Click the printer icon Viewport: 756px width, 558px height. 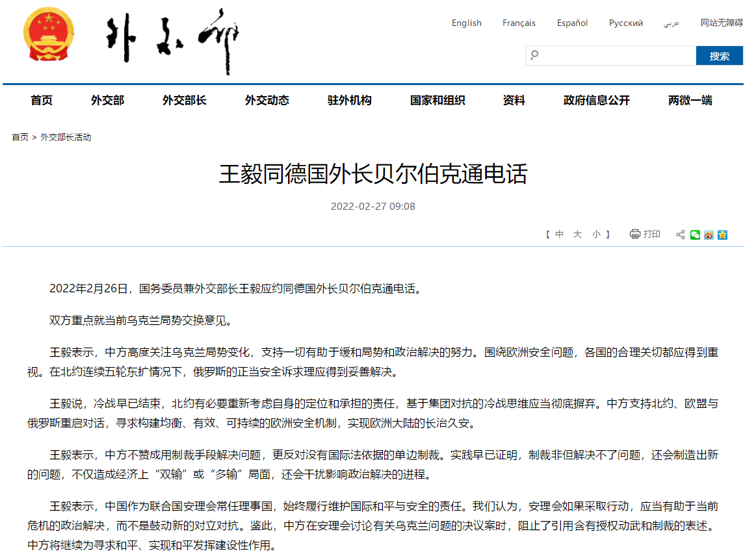(634, 234)
